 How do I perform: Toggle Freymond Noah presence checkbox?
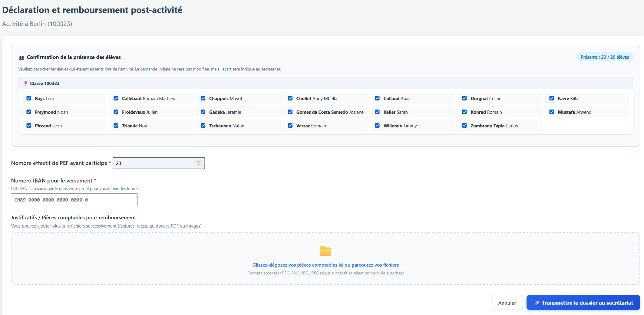point(29,112)
